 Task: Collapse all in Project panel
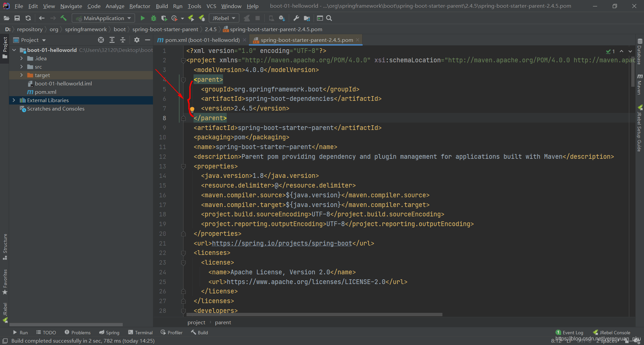pos(123,40)
